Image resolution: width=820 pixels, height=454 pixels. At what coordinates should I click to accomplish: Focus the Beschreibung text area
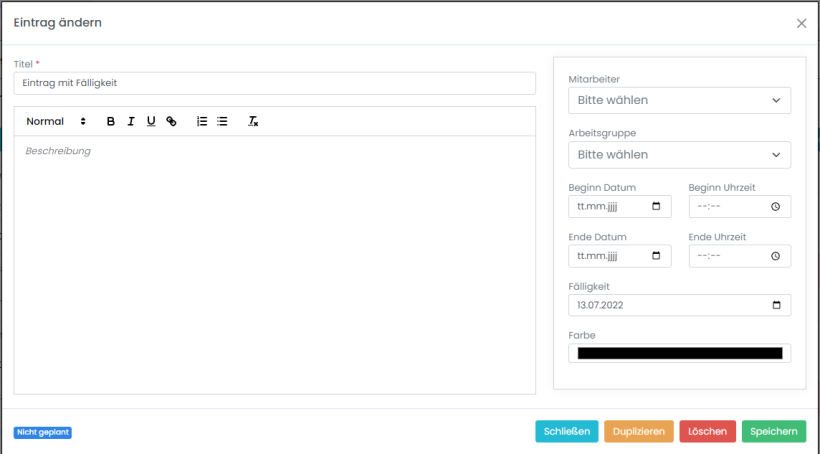[x=274, y=260]
